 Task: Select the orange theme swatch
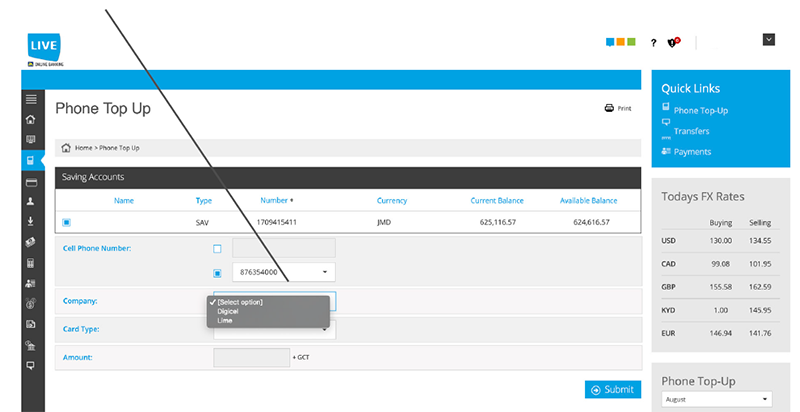(x=621, y=42)
